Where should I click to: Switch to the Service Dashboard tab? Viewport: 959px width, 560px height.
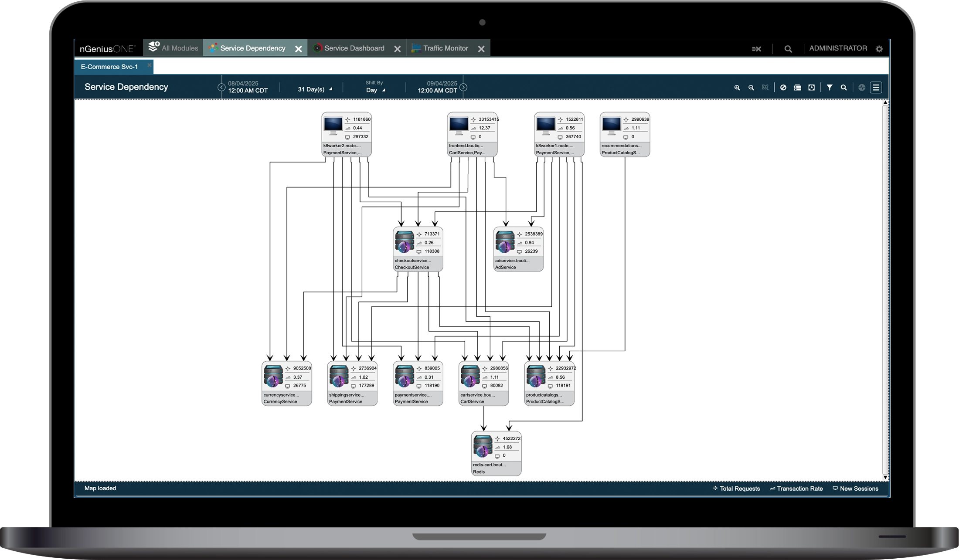pyautogui.click(x=354, y=48)
